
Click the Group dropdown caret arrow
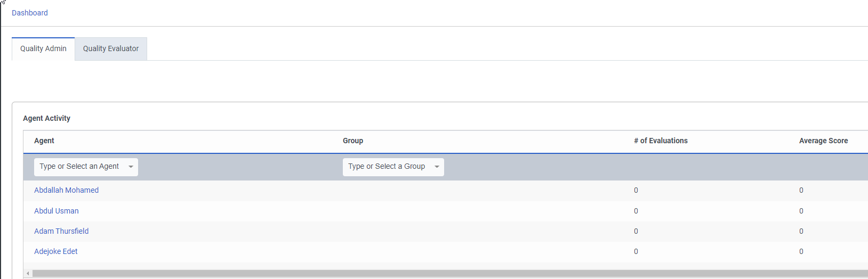coord(437,167)
